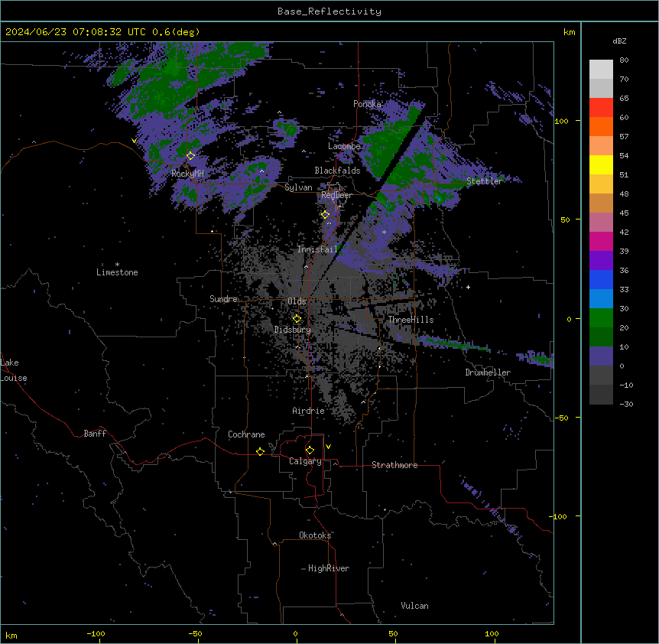Viewport: 659px width, 644px height.
Task: Click the Limestone label
Action: tap(117, 272)
